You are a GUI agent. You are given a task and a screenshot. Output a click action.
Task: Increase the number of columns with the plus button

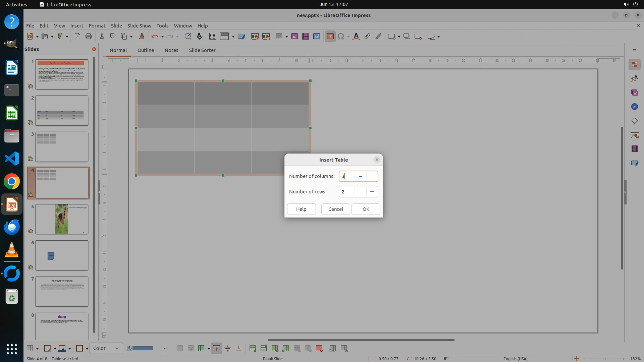[x=372, y=176]
